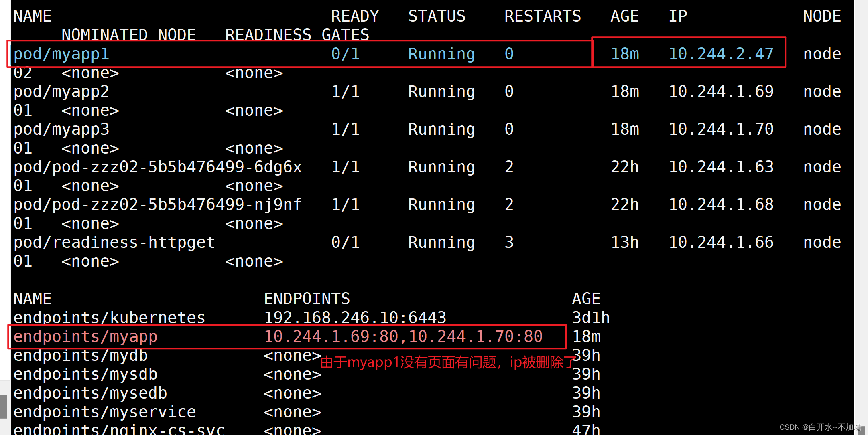
Task: Select pod/pod-zzz02-5b5b476499-nj9nf text
Action: 157,205
